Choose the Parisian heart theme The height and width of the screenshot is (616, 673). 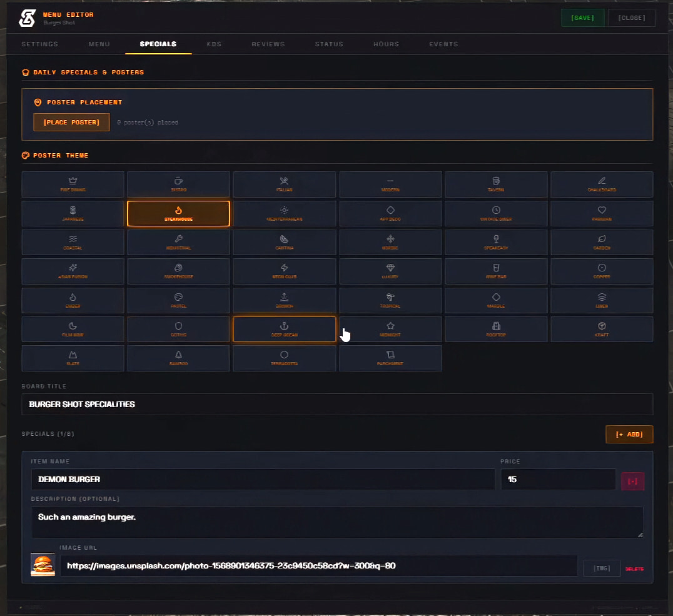pyautogui.click(x=602, y=213)
